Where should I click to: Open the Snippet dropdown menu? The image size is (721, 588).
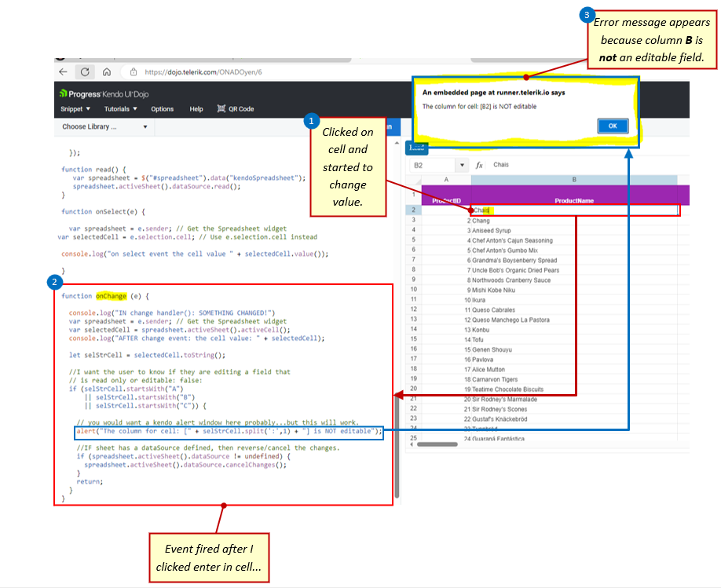pyautogui.click(x=72, y=109)
